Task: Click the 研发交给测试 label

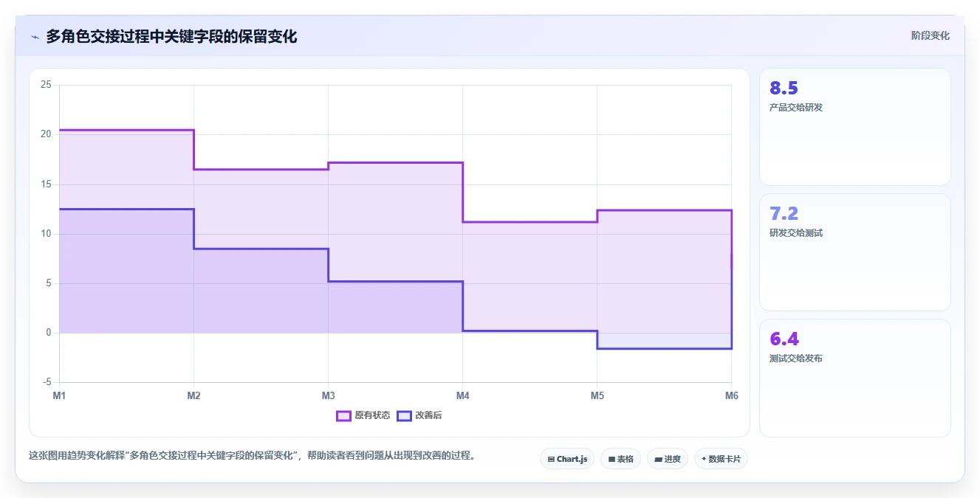Action: pos(796,233)
